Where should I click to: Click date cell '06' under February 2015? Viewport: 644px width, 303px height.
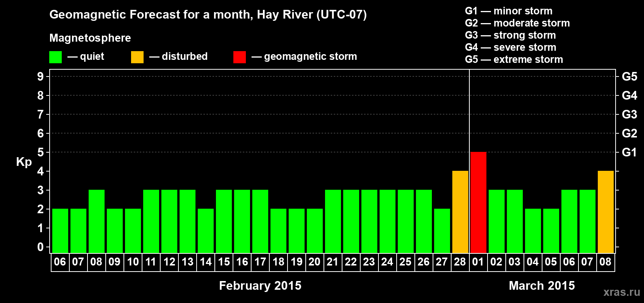click(60, 262)
